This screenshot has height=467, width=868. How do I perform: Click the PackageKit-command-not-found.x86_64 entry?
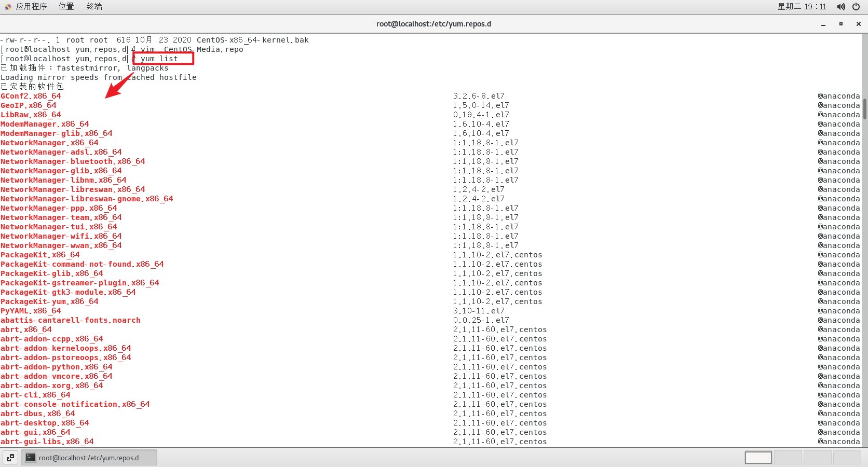point(82,264)
